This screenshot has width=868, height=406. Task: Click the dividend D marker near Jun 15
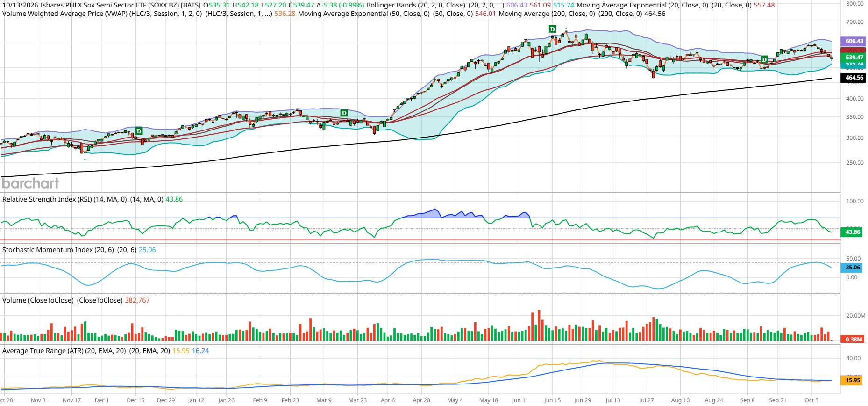coord(552,29)
